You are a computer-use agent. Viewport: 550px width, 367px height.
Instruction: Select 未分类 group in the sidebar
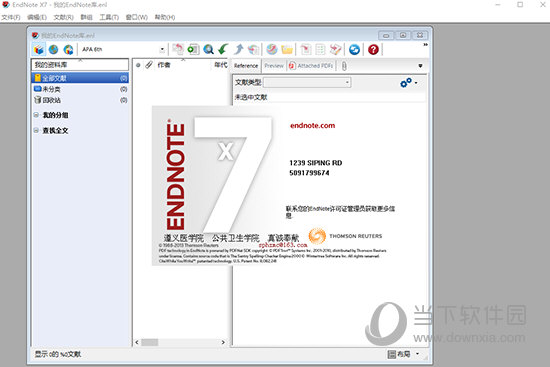point(80,89)
